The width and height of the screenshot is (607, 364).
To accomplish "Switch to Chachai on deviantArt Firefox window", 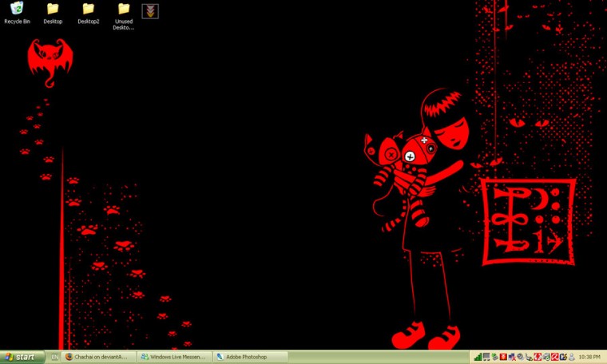I will [x=100, y=357].
